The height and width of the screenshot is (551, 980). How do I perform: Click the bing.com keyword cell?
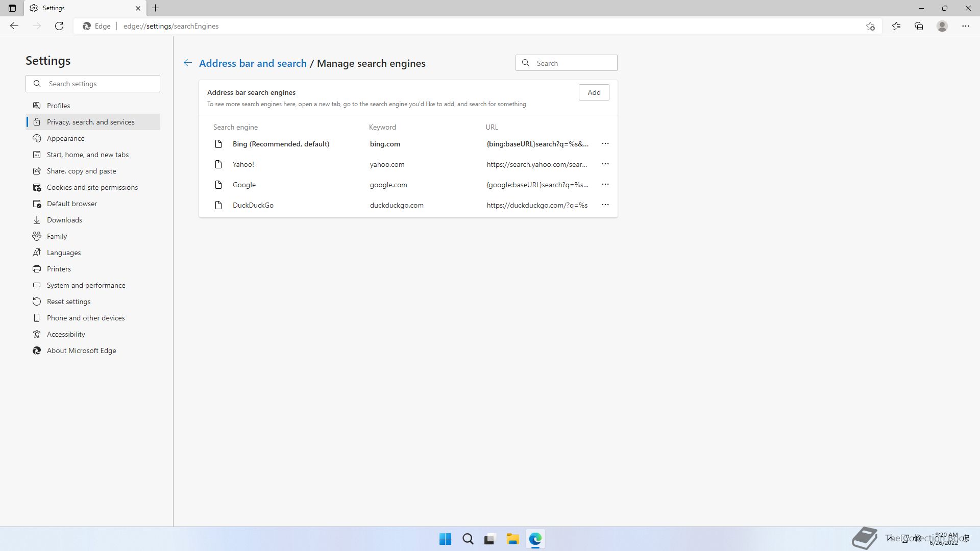click(x=385, y=144)
